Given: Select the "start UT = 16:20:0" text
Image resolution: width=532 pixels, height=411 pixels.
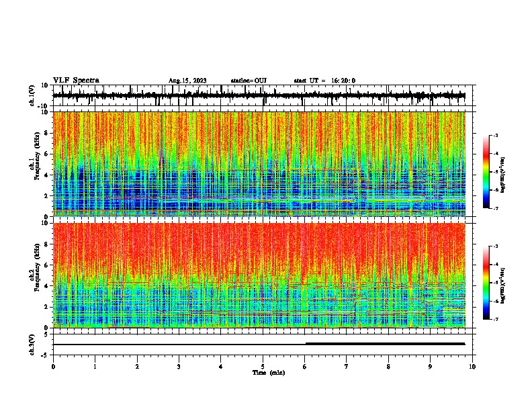Looking at the screenshot, I should (x=324, y=81).
